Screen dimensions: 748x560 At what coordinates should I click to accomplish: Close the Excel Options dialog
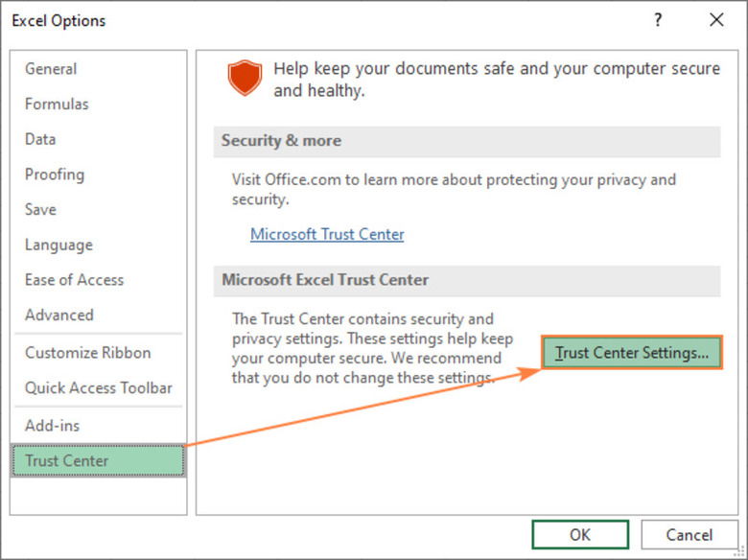(715, 20)
